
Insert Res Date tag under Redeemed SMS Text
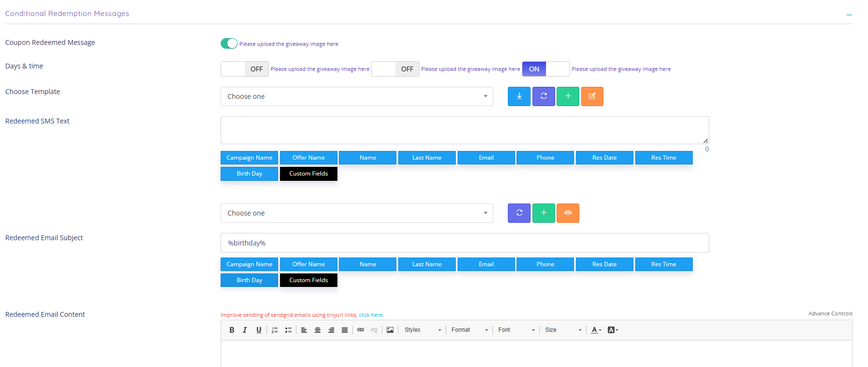click(x=604, y=158)
